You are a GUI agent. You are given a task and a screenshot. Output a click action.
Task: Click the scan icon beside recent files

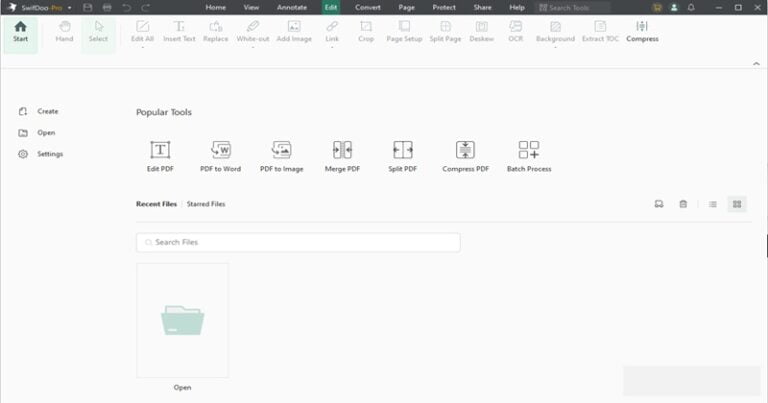pyautogui.click(x=659, y=204)
